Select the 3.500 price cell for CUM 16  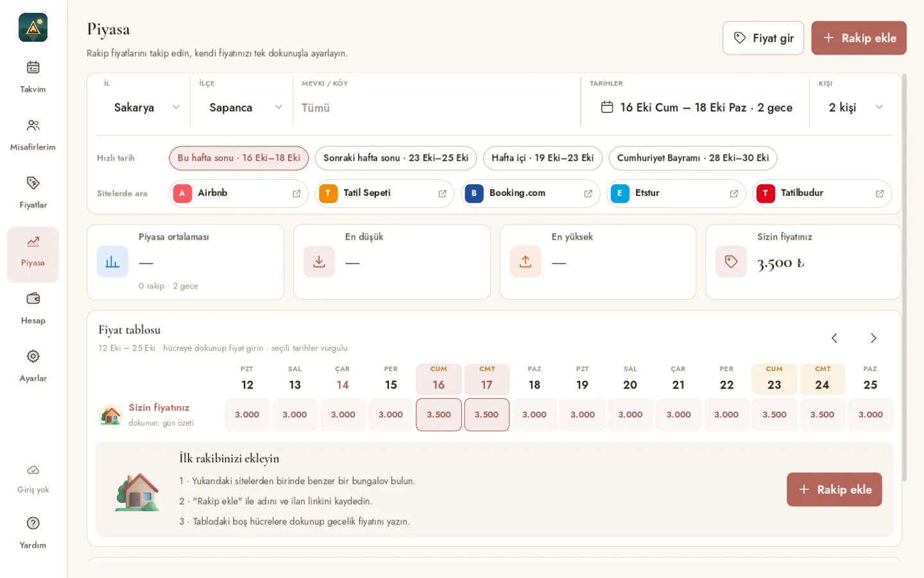[439, 415]
